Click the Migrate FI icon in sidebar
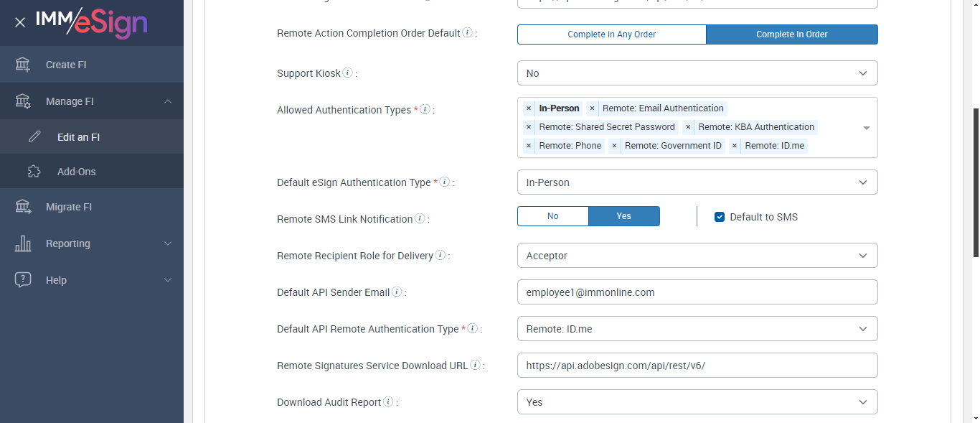Viewport: 980px width, 423px height. 23,207
